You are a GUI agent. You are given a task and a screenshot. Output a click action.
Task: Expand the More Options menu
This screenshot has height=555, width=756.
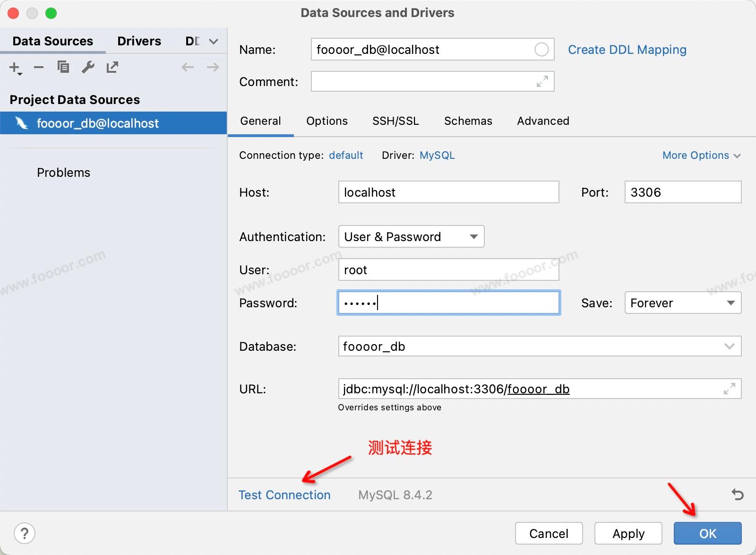click(x=701, y=155)
